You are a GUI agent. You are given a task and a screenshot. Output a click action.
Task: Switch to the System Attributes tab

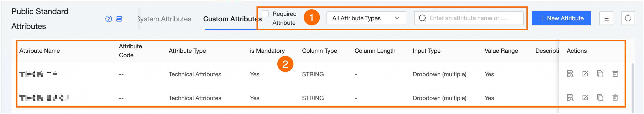(165, 19)
